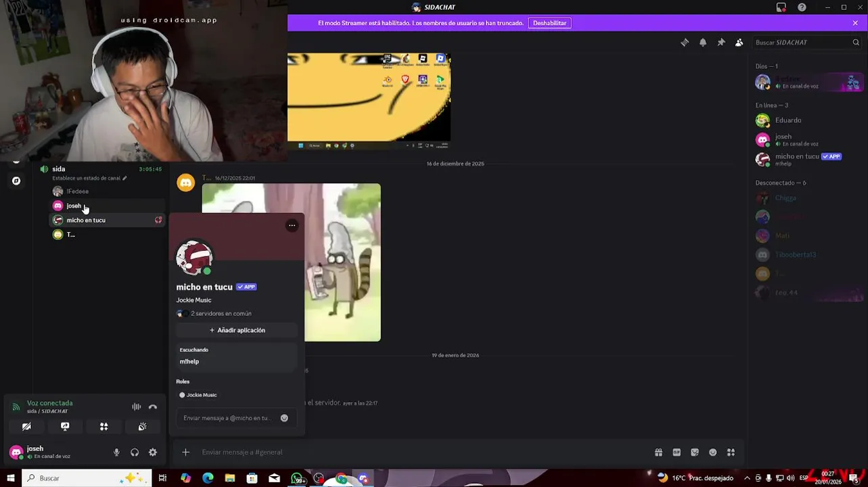
Task: Click joseh's user panel avatar
Action: coord(16,453)
